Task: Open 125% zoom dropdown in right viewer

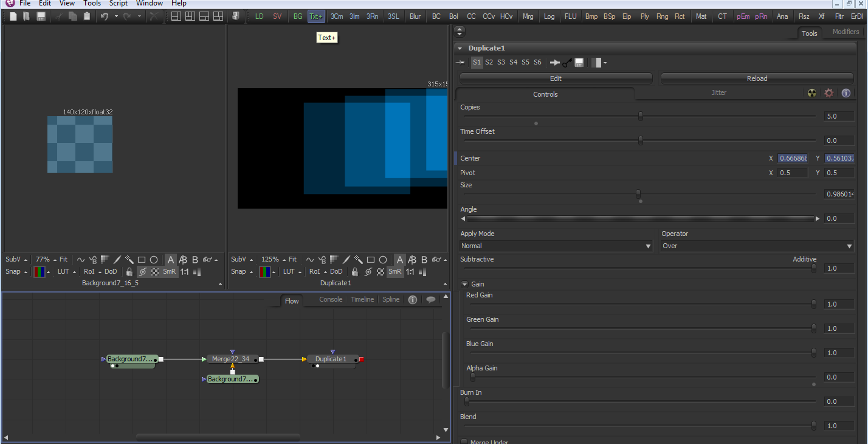Action: click(x=273, y=260)
